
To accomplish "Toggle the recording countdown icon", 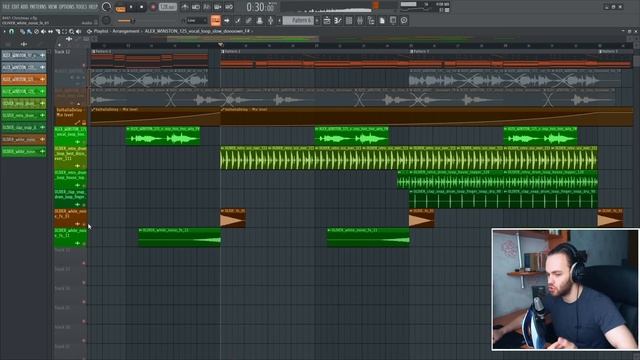I will click(x=207, y=7).
